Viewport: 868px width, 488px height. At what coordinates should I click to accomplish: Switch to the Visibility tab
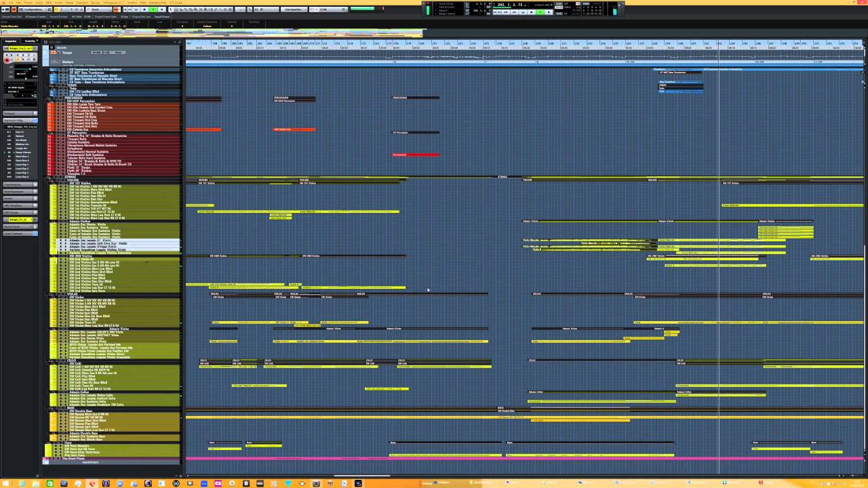[30, 41]
